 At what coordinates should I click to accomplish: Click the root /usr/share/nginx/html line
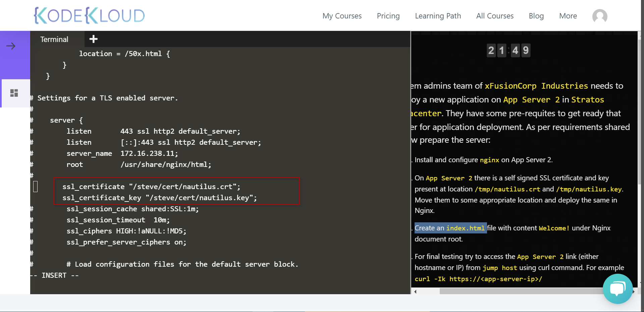tap(139, 164)
